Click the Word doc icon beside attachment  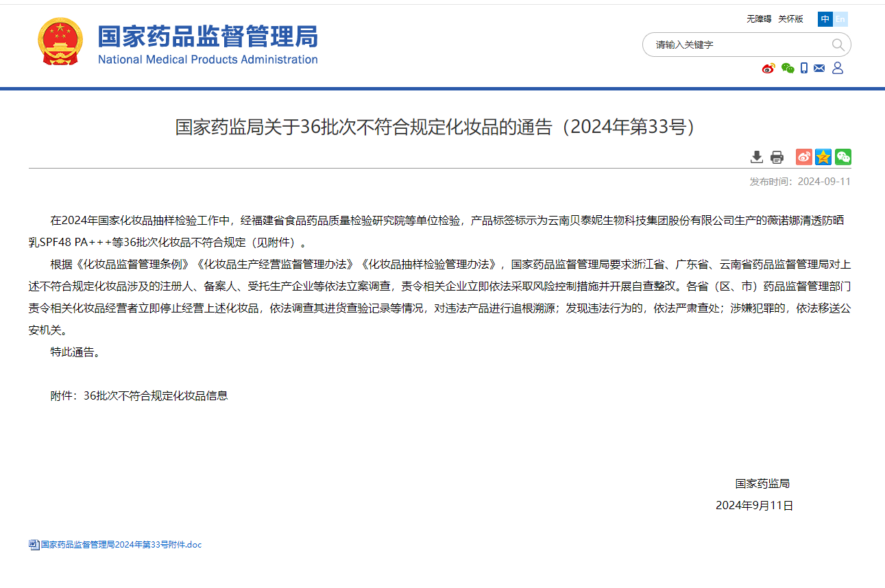(x=34, y=545)
